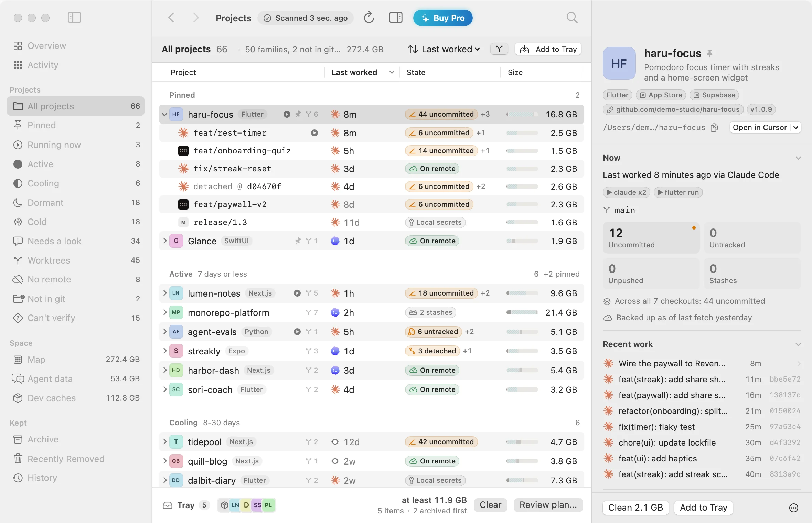Collapse the Now section
The image size is (812, 523).
(x=798, y=158)
